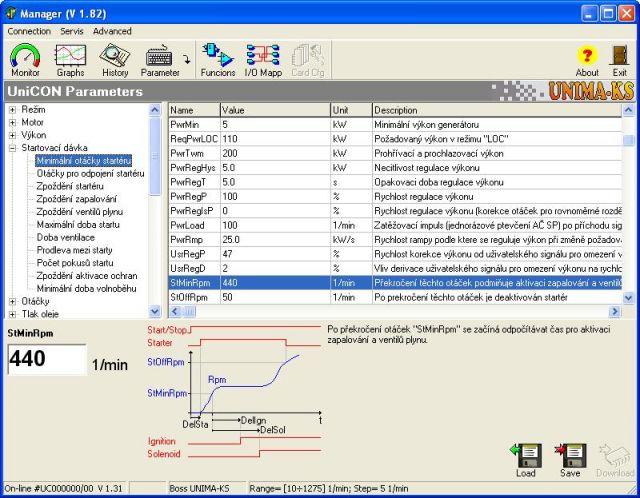Screen dimensions: 640x498
Task: Select the PwrLoad parameter row
Action: coord(395,225)
